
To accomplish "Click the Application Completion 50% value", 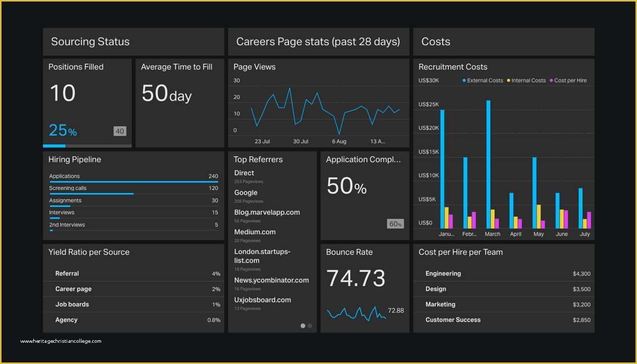I will pos(346,186).
